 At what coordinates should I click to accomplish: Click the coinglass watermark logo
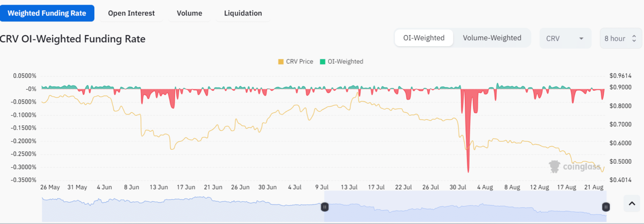(574, 167)
